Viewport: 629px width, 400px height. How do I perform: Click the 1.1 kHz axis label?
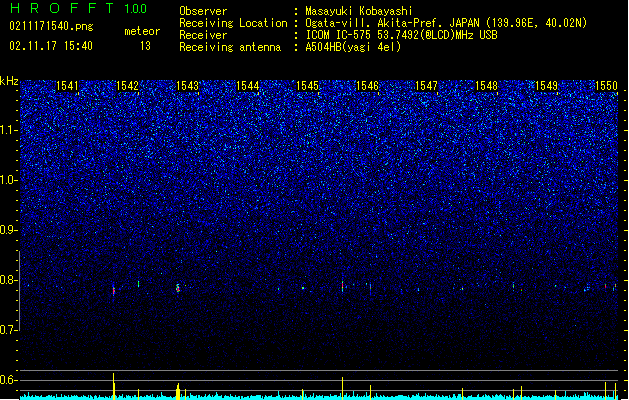8,130
